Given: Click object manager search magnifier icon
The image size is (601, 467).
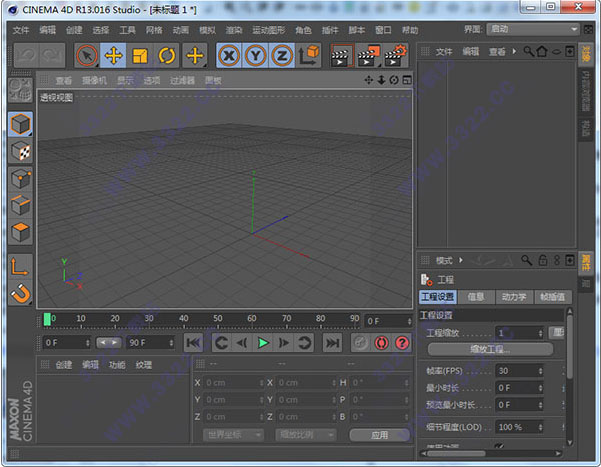Looking at the screenshot, I should [x=529, y=51].
